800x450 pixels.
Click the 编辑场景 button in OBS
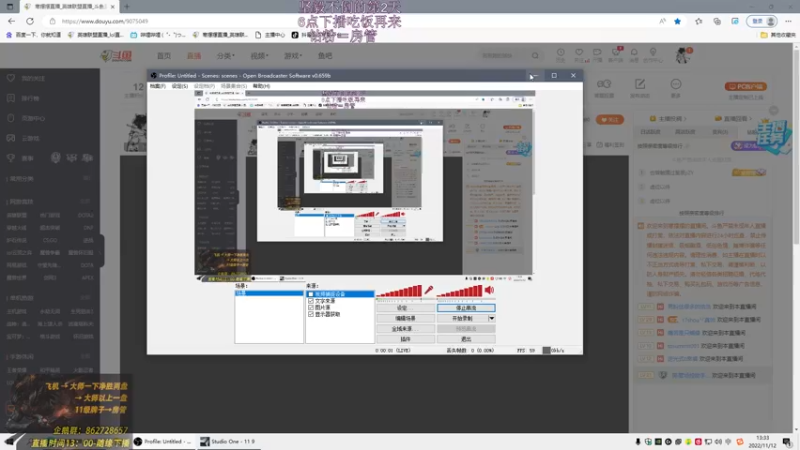(x=405, y=318)
